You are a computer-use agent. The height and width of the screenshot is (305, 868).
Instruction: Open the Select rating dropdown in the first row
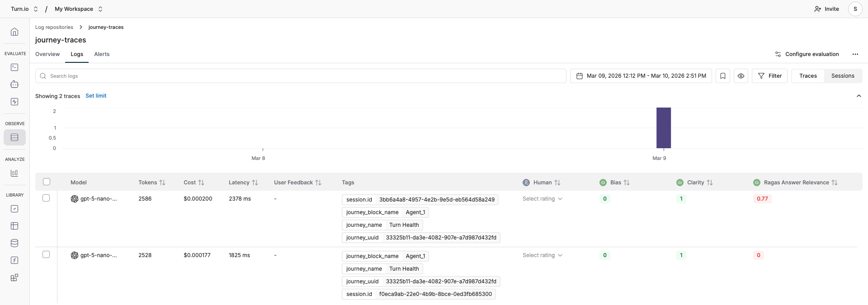click(542, 199)
